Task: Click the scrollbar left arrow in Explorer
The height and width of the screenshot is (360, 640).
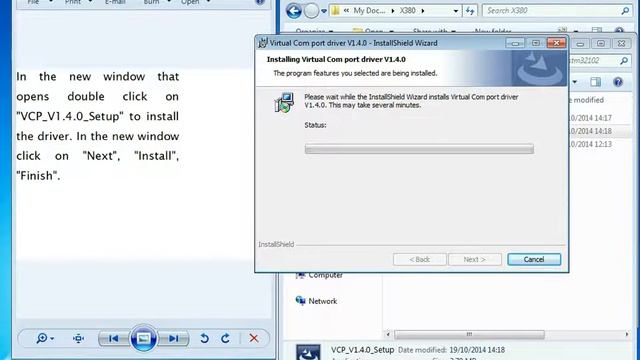Action: coord(388,334)
